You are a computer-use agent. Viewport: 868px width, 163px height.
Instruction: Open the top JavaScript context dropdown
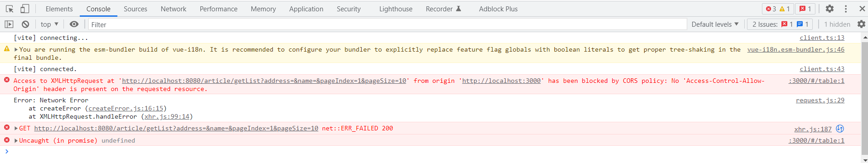[49, 24]
